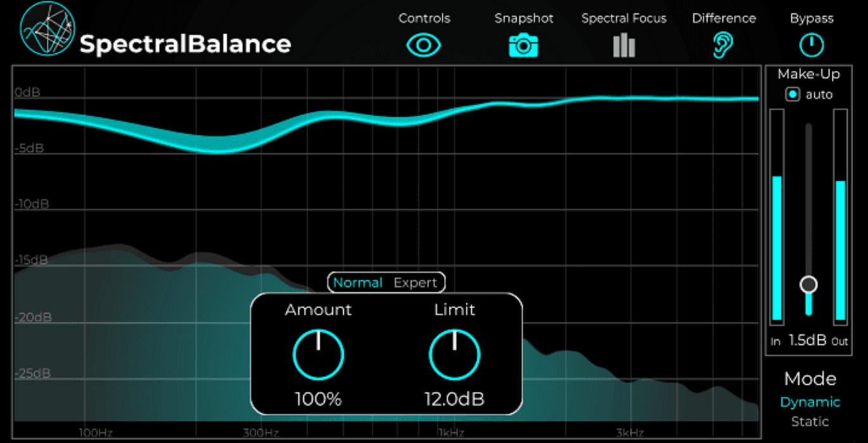
Task: Click the 300Hz frequency label
Action: (x=261, y=433)
